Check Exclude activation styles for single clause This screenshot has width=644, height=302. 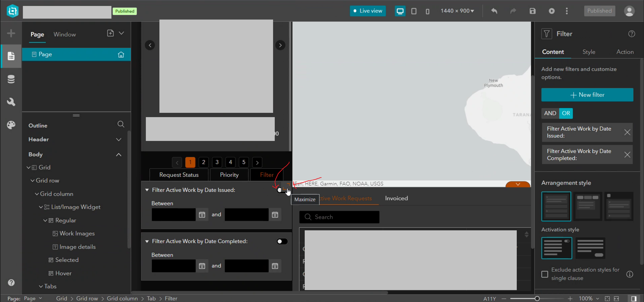(545, 274)
